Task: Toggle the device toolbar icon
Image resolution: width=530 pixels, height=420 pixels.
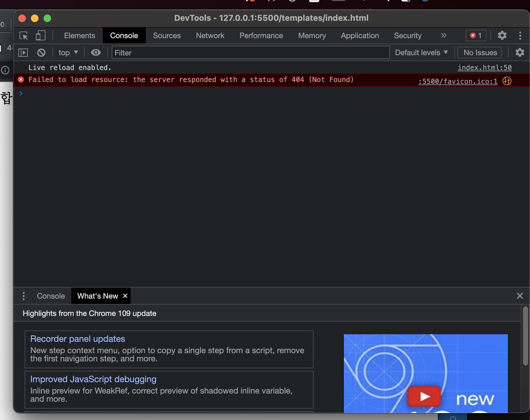Action: (x=41, y=36)
